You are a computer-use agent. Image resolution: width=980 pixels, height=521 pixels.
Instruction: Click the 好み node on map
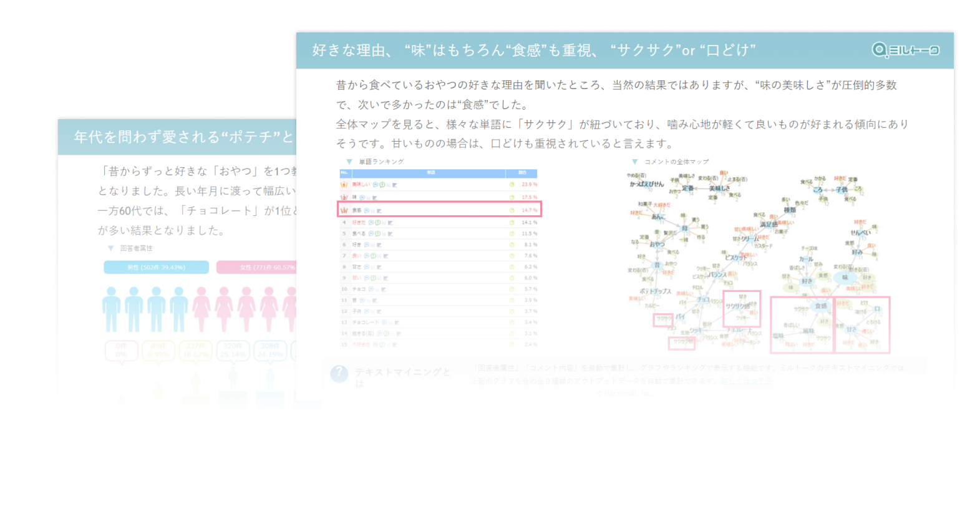point(857,252)
